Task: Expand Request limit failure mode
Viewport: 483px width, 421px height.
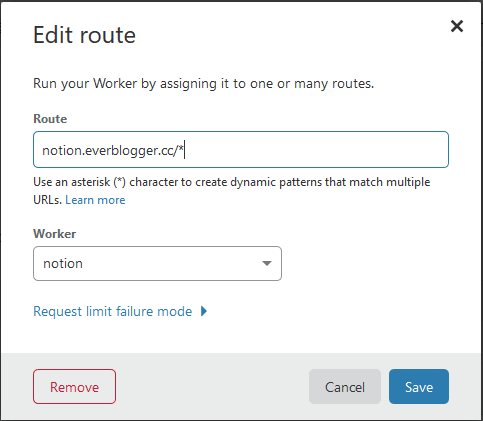Action: [x=120, y=311]
